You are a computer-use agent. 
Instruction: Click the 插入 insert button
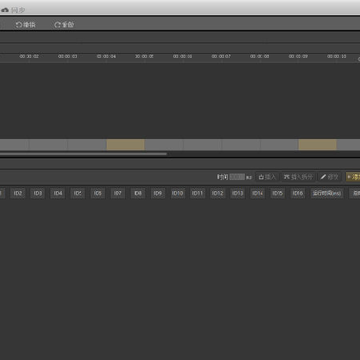click(267, 177)
